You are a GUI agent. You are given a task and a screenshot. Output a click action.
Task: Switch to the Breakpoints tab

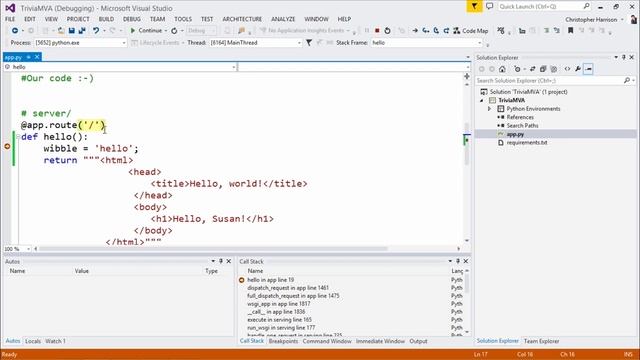[283, 341]
